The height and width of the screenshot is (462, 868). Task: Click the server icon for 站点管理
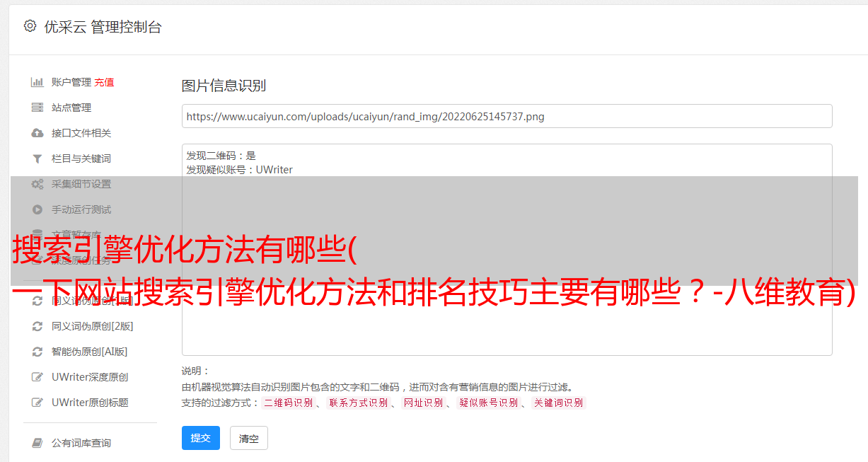[x=37, y=108]
